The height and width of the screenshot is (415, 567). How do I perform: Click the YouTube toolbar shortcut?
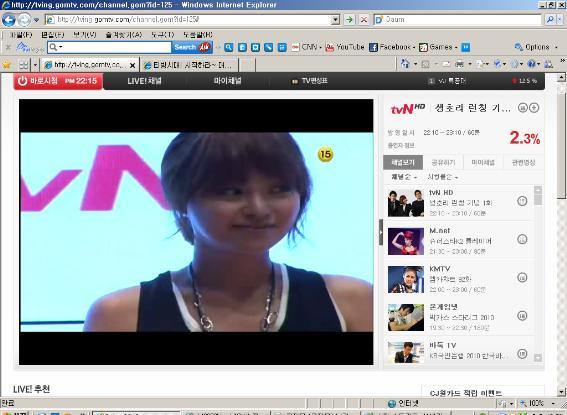tap(345, 47)
